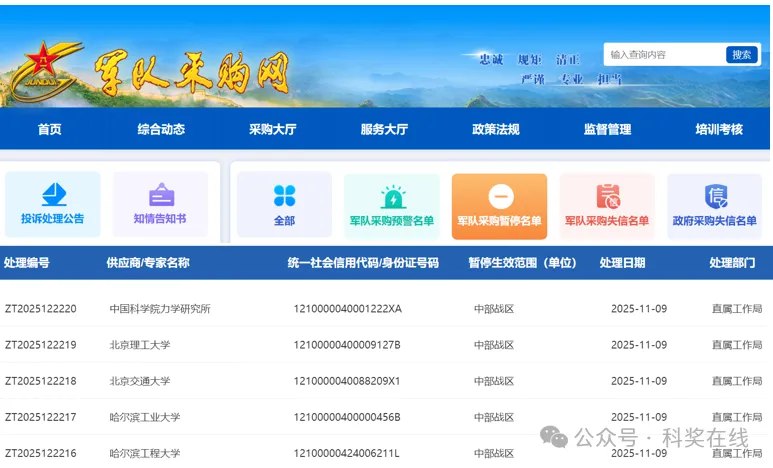
Task: Click credit code 121000004000​1222XA
Action: [348, 309]
